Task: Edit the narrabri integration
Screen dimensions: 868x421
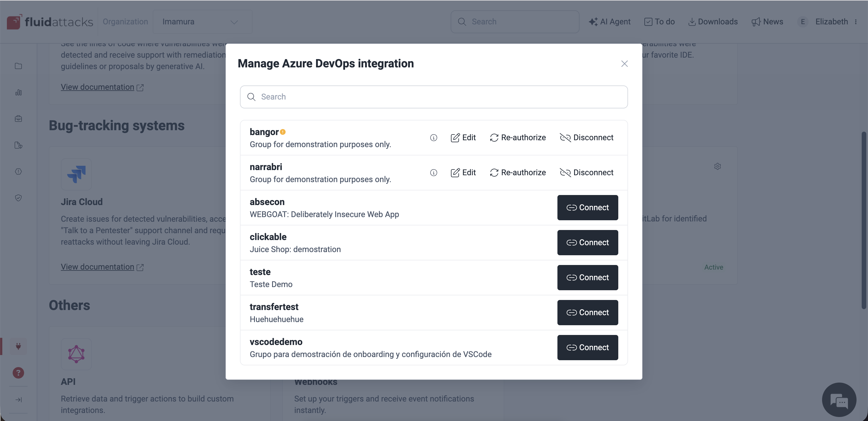Action: (x=463, y=173)
